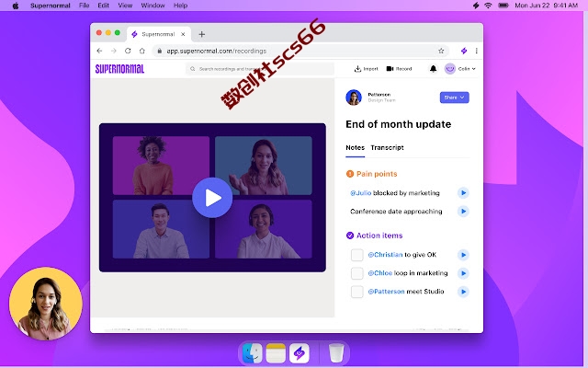The width and height of the screenshot is (588, 368).
Task: Click the Supernormal extension icon
Action: tap(464, 51)
